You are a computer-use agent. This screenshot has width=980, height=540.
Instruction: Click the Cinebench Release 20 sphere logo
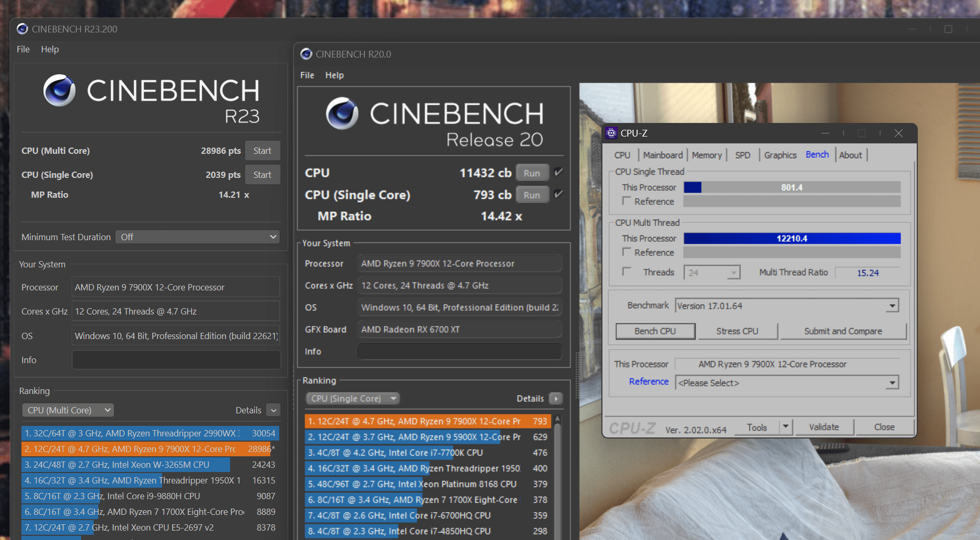coord(343,113)
